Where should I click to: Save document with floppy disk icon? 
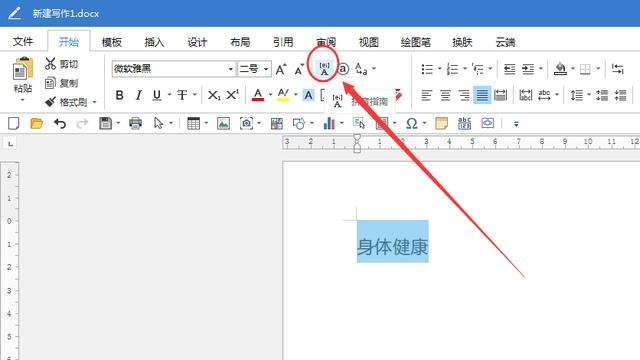point(105,123)
